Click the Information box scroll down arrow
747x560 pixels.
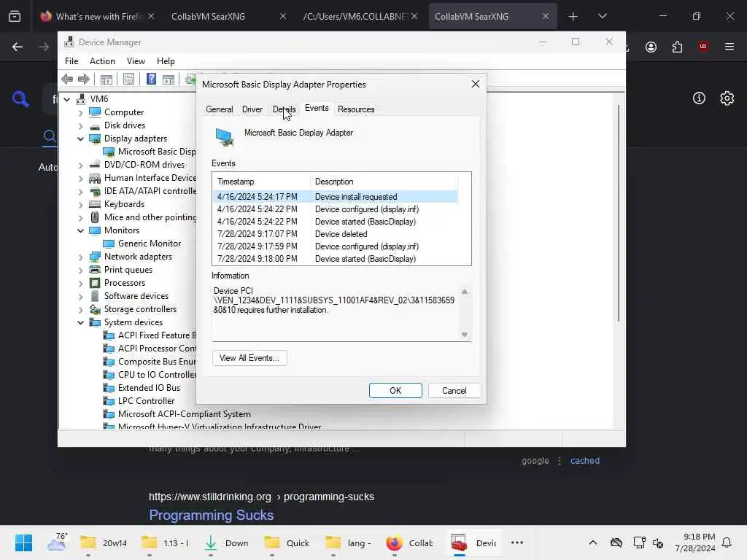click(465, 335)
